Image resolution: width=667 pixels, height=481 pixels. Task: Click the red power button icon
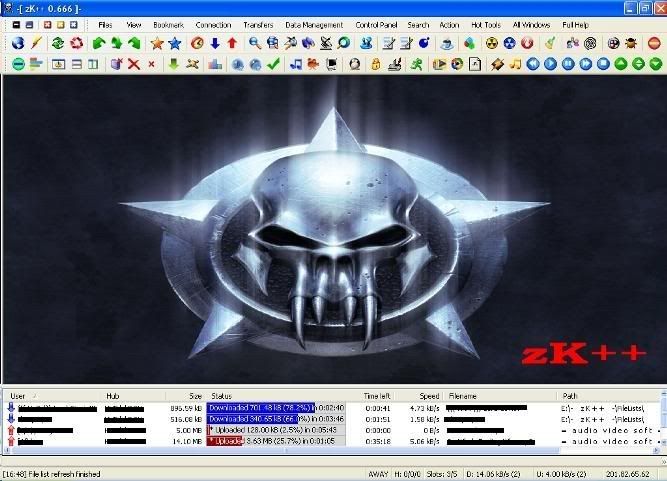[527, 43]
